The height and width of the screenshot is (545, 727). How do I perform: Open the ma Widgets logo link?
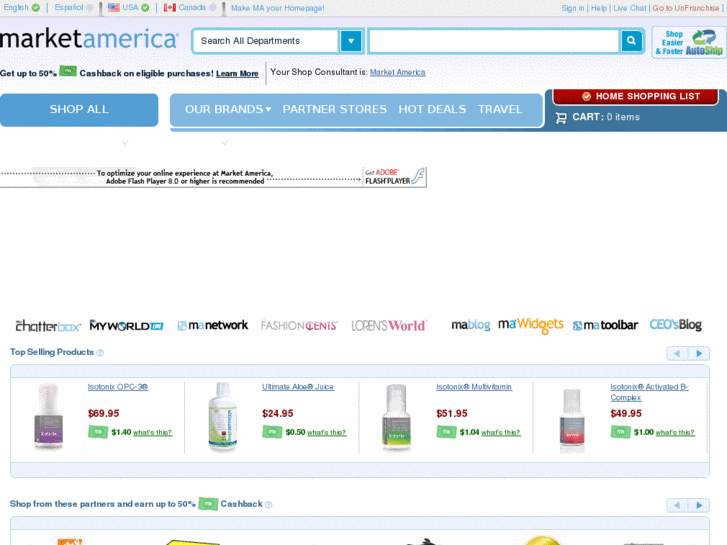click(530, 325)
